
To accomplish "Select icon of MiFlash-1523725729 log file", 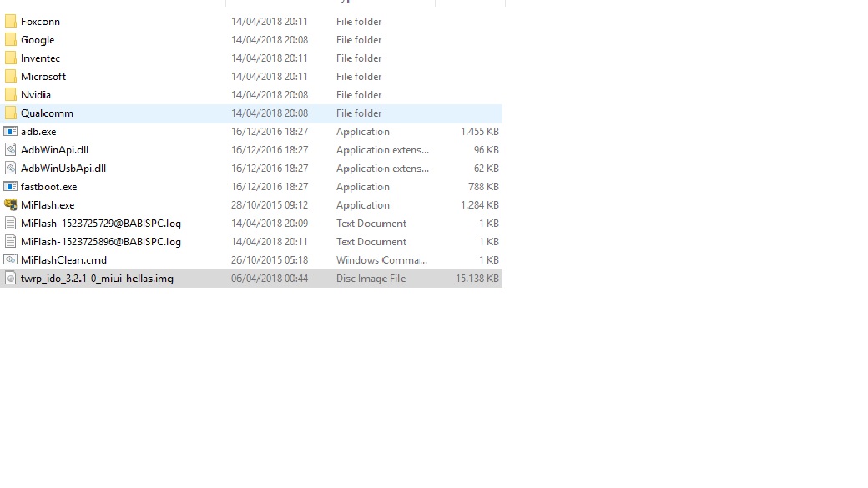I will point(11,223).
